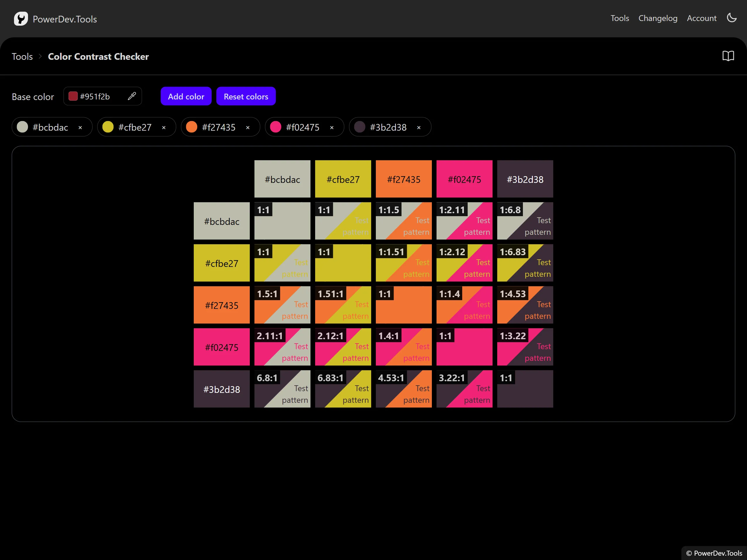Go to the Account page
This screenshot has height=560, width=747.
pos(701,18)
